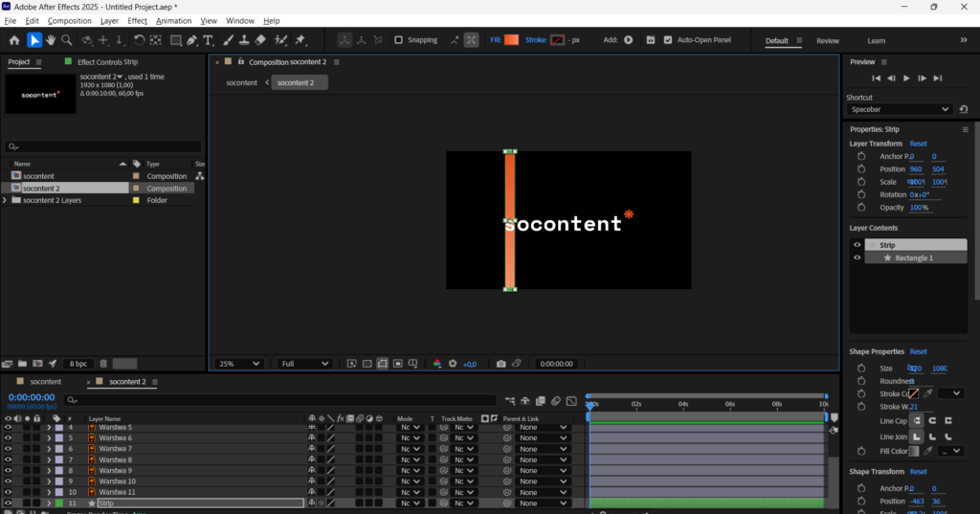Select the Pen tool
The height and width of the screenshot is (514, 980).
[192, 40]
